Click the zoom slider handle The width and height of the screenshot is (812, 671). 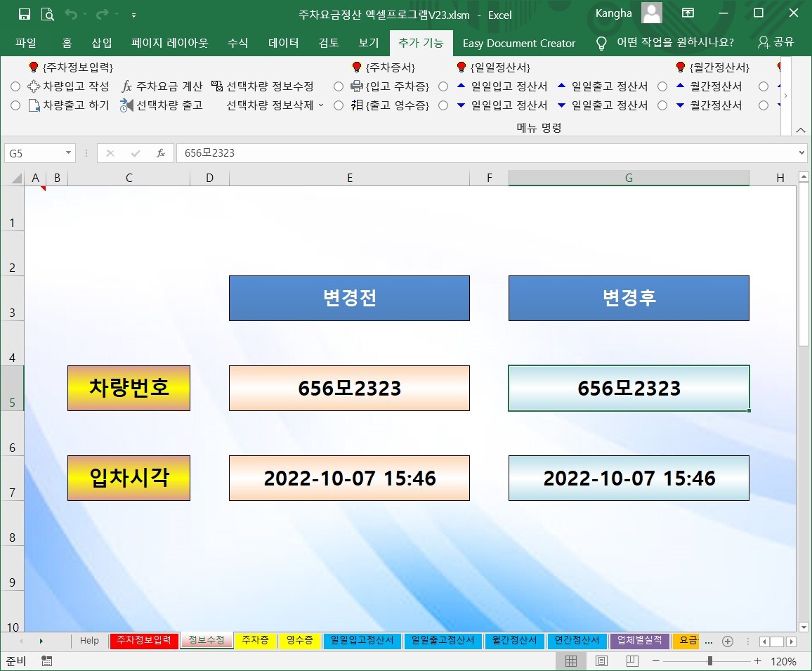coord(710,661)
